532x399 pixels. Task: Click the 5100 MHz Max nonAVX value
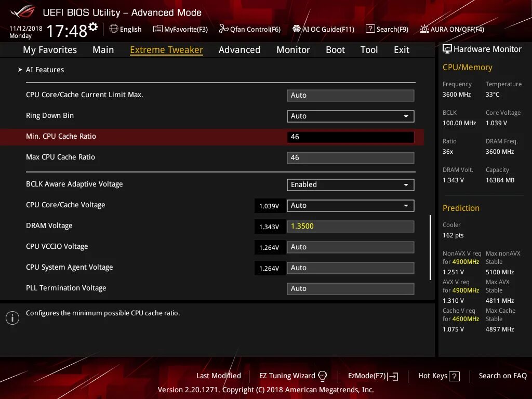(499, 272)
